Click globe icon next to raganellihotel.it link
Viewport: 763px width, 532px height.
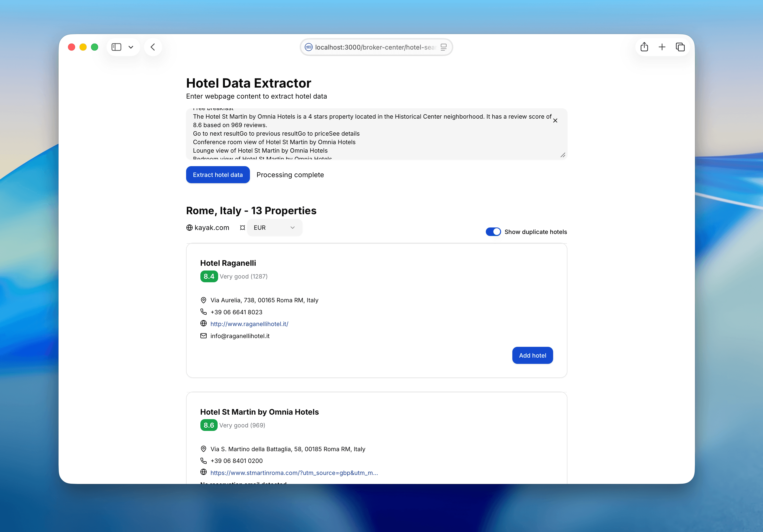[x=203, y=324]
